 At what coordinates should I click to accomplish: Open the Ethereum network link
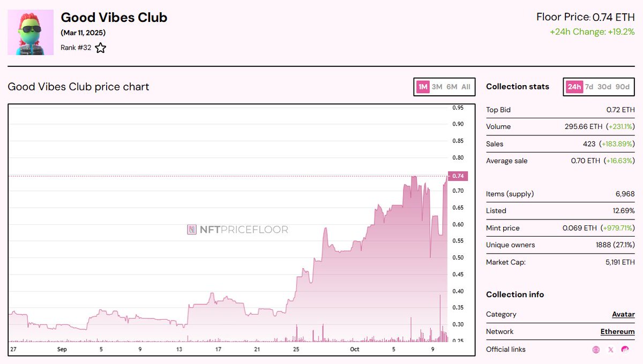[x=617, y=331]
